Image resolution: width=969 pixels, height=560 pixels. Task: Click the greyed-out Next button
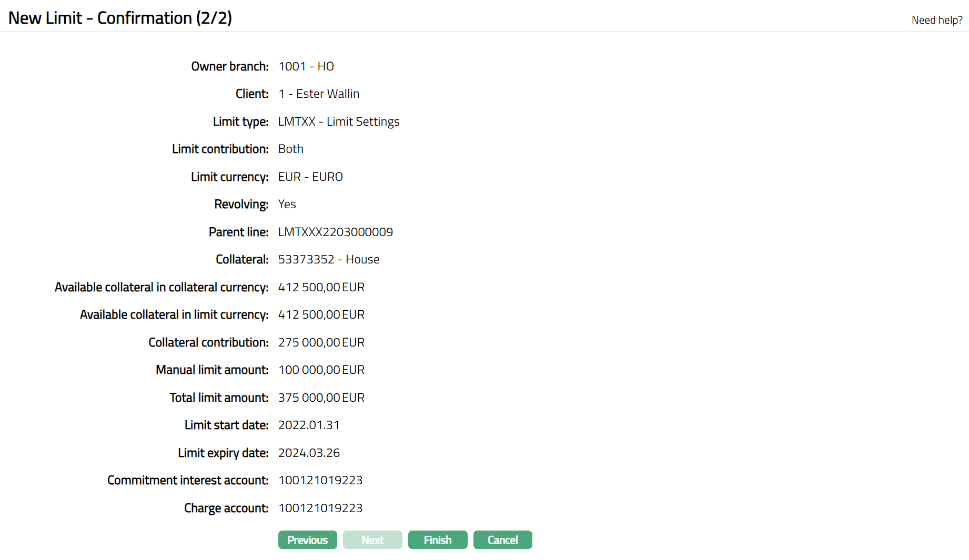[x=372, y=540]
